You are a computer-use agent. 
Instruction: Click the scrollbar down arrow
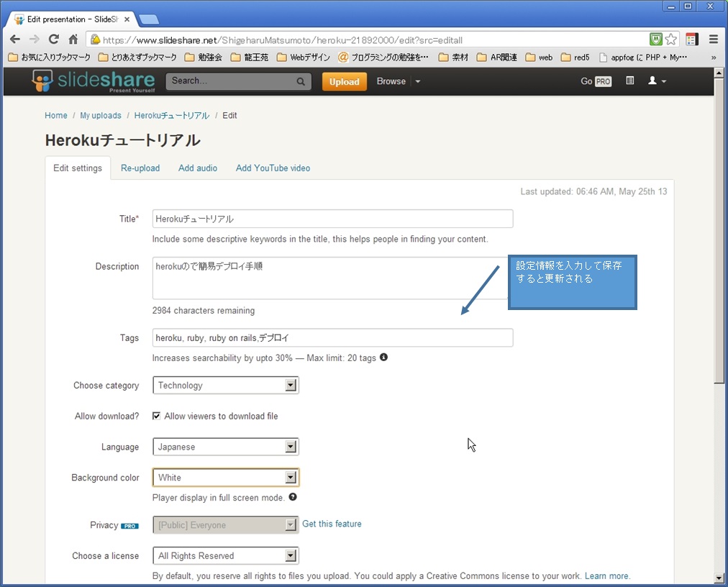[x=719, y=578]
